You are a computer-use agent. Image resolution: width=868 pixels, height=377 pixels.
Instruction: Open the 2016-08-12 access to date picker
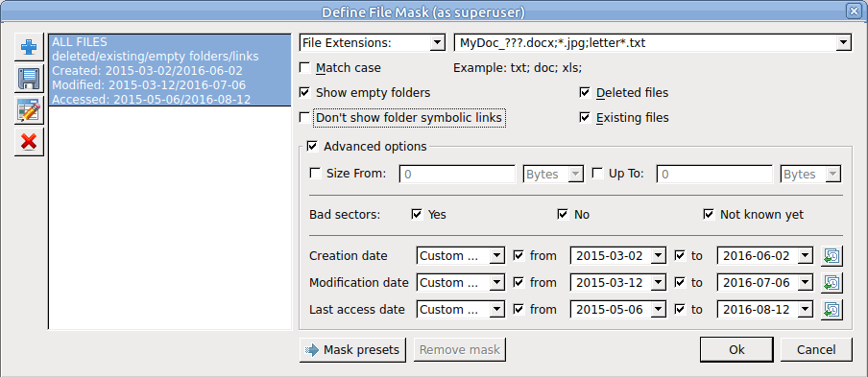[x=806, y=310]
